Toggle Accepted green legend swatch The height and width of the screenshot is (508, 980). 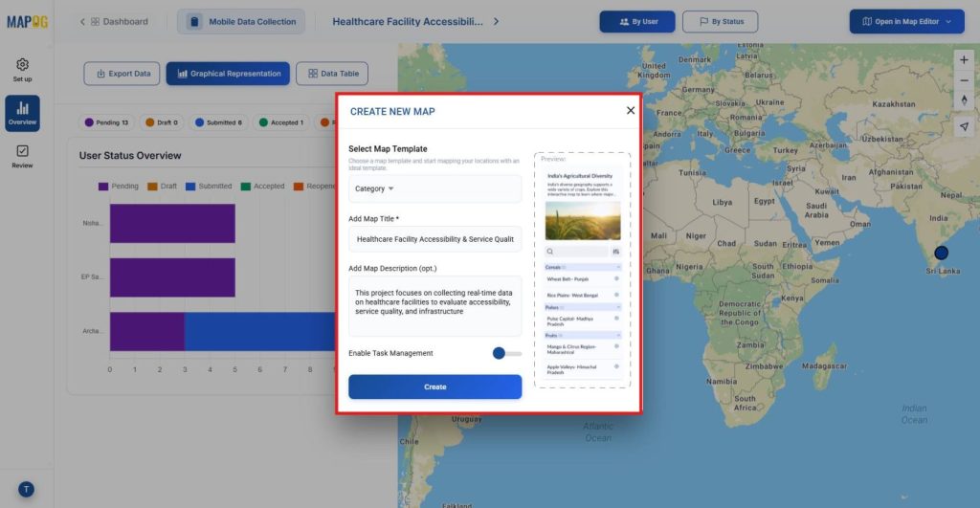[x=246, y=187]
